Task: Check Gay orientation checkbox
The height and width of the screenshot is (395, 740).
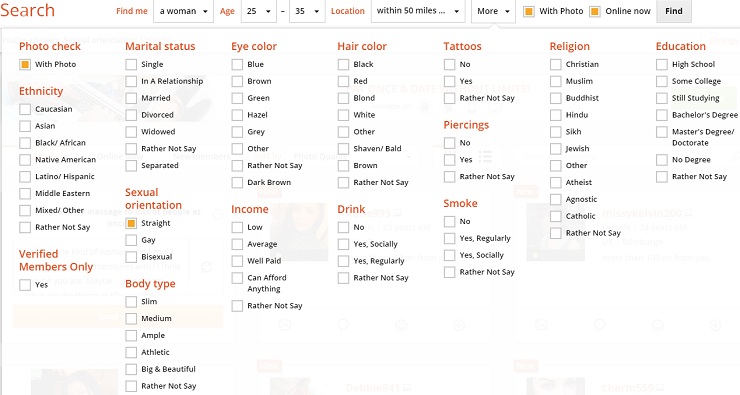Action: (131, 240)
